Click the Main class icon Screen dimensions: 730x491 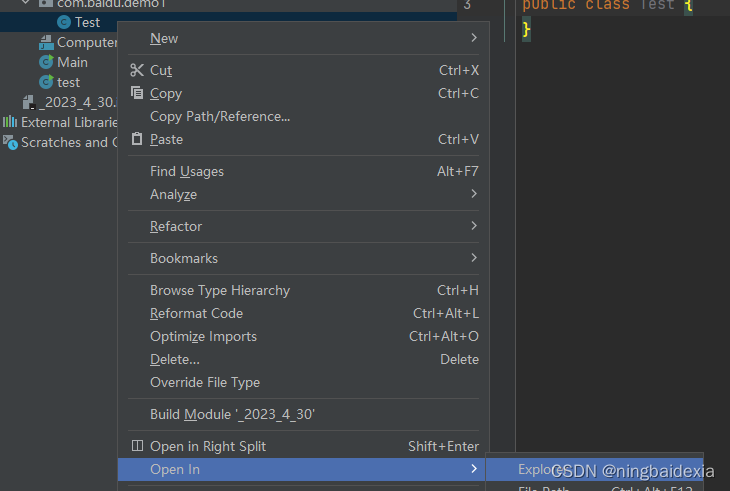tap(46, 62)
